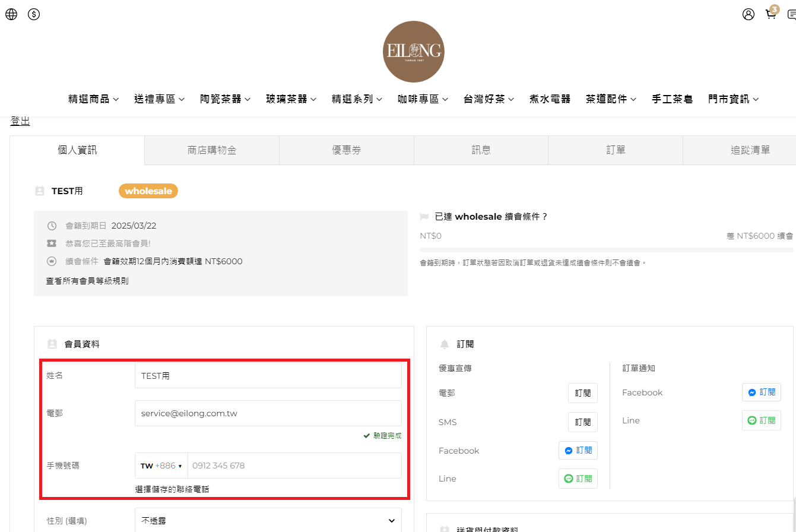Click the wholesale renewal progress bar
This screenshot has width=796, height=532.
(605, 250)
